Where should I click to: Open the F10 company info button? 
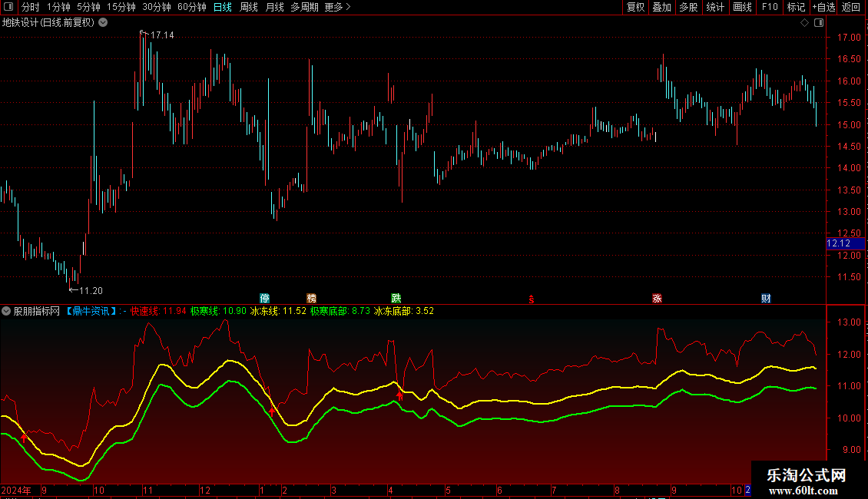[770, 7]
